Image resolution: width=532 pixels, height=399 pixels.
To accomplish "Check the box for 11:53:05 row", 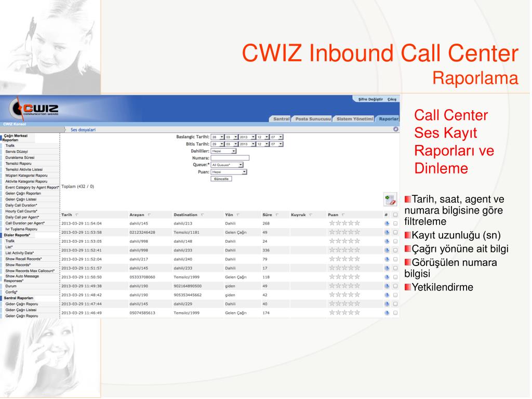I will (x=395, y=242).
